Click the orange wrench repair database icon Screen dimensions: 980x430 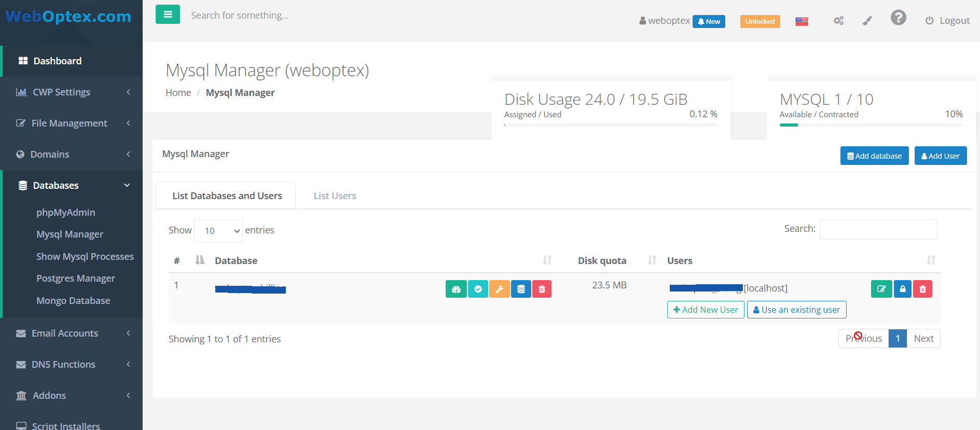499,289
